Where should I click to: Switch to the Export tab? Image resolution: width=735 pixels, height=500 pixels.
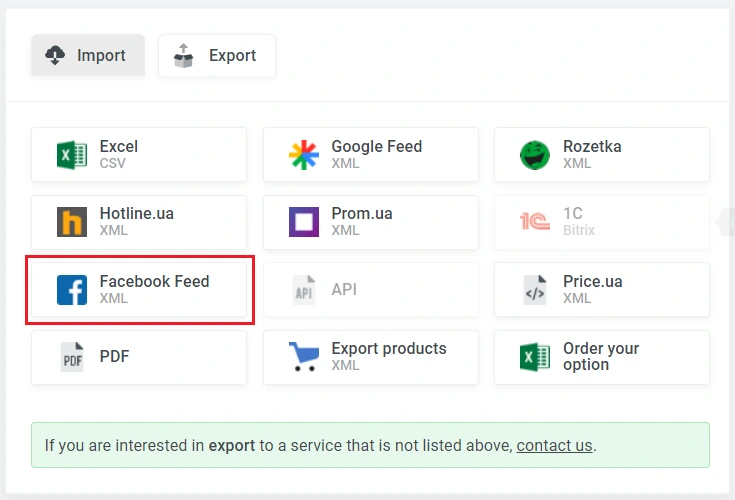[x=216, y=56]
